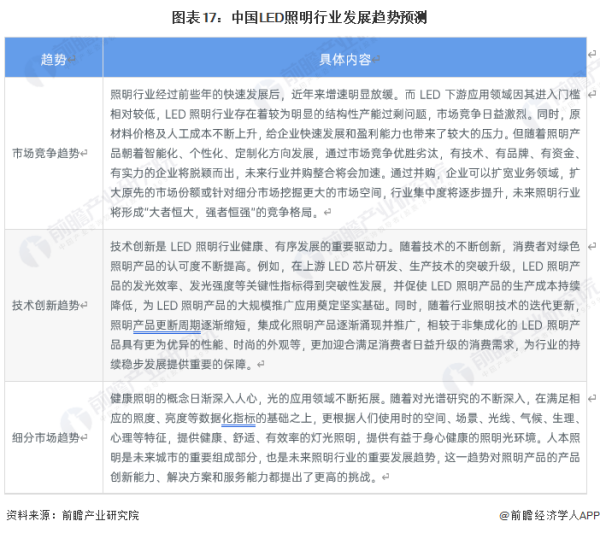Click the chart title about China LED lighting
Screen dimensions: 600x533
(x=300, y=16)
